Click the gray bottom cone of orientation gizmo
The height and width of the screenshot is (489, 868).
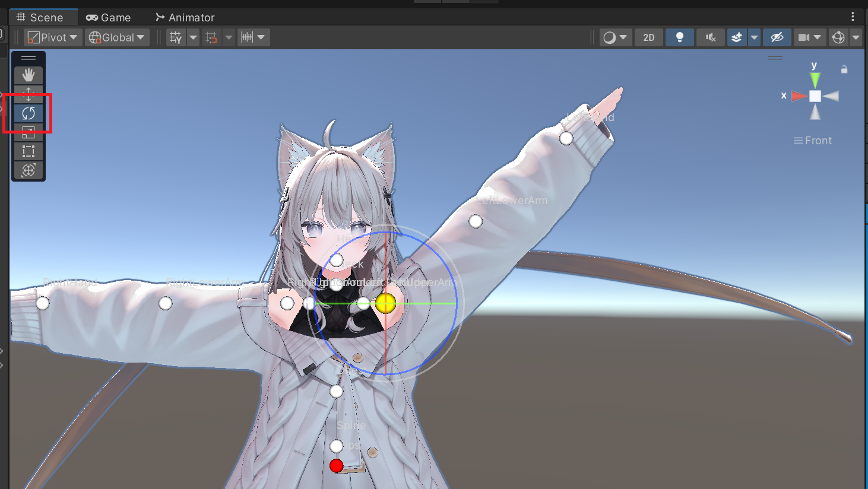pos(815,112)
